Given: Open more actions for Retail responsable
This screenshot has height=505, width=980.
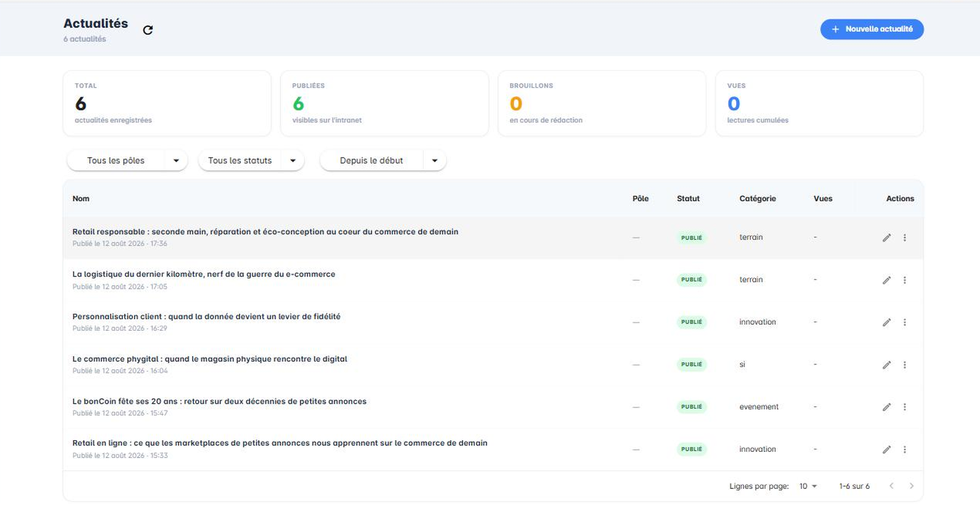Looking at the screenshot, I should 905,238.
